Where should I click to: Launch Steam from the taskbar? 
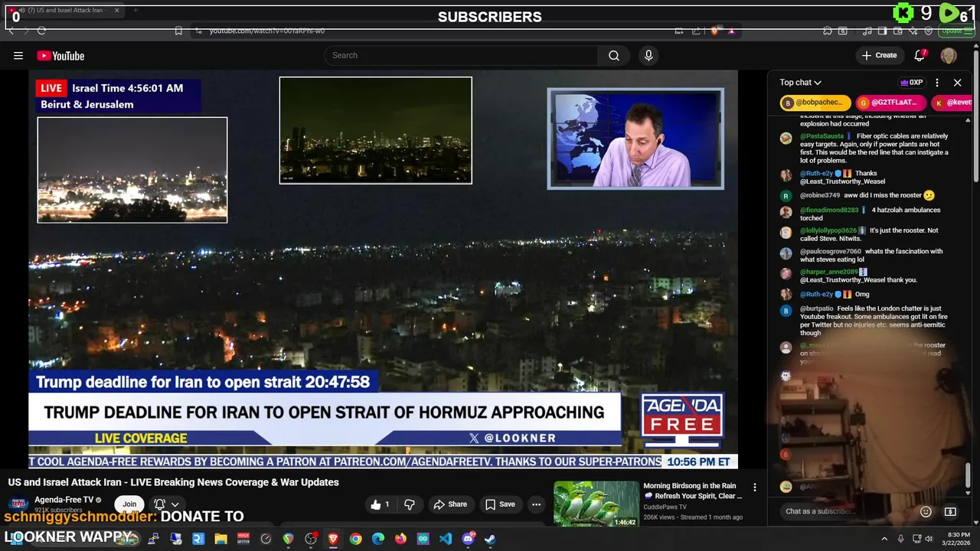(x=490, y=539)
